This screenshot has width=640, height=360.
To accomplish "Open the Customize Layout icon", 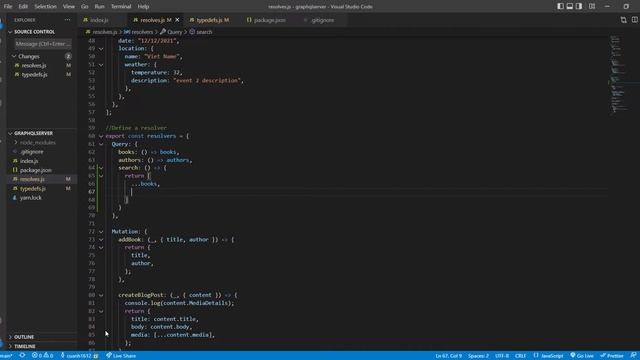I will tap(592, 6).
